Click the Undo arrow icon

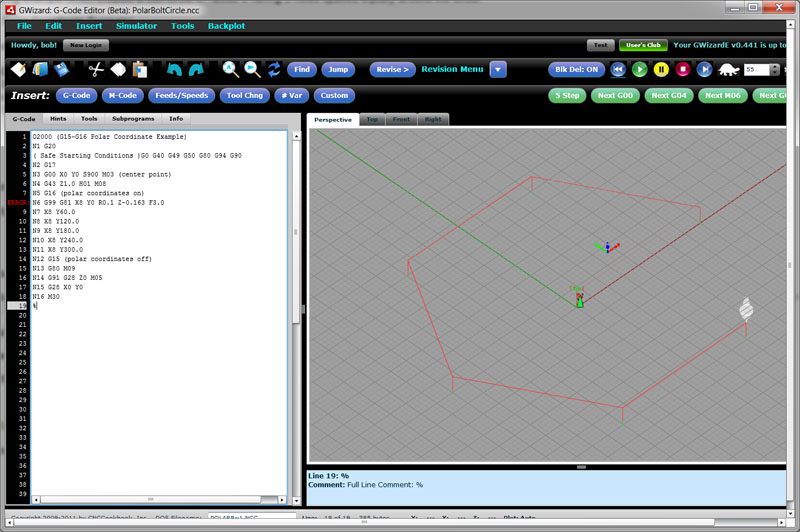point(174,69)
